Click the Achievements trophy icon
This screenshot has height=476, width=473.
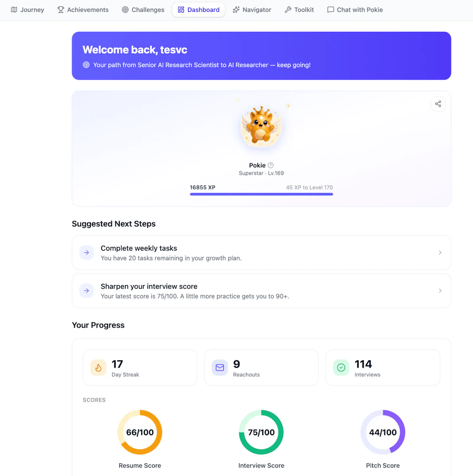tap(61, 10)
